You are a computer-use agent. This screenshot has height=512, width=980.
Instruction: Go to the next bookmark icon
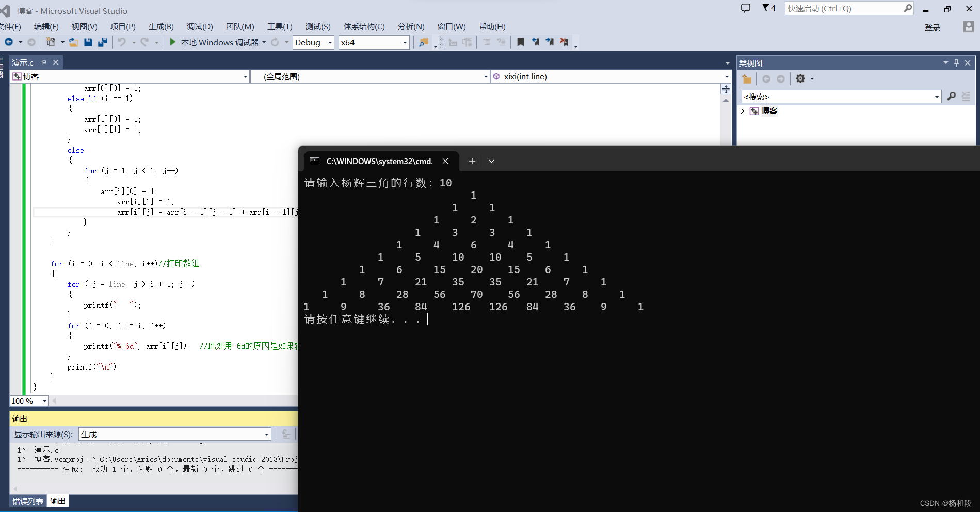(550, 42)
